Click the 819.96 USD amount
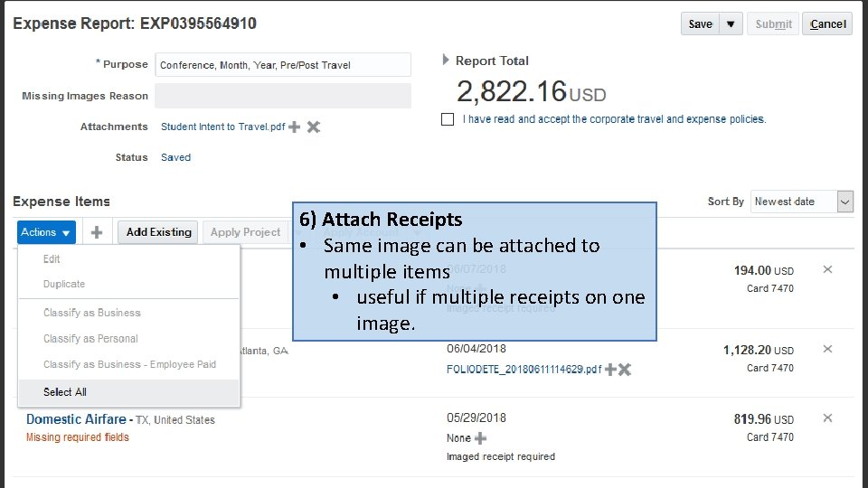 pyautogui.click(x=764, y=419)
